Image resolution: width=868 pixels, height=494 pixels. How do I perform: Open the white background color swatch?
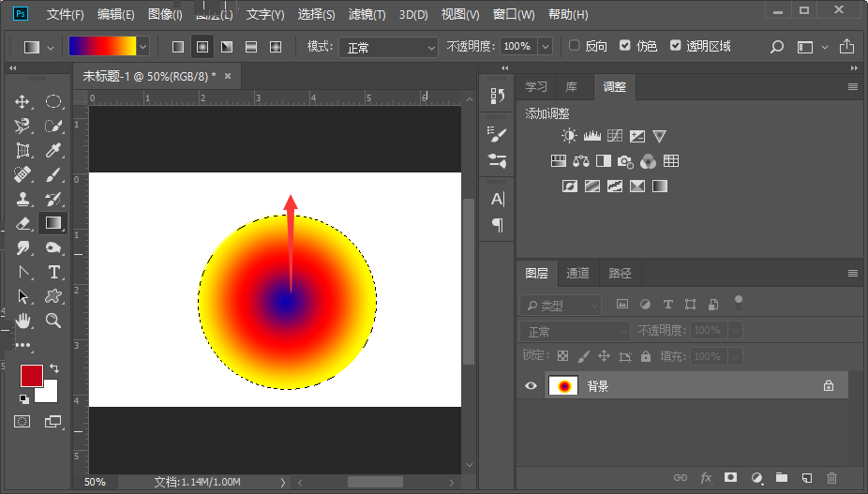(49, 393)
